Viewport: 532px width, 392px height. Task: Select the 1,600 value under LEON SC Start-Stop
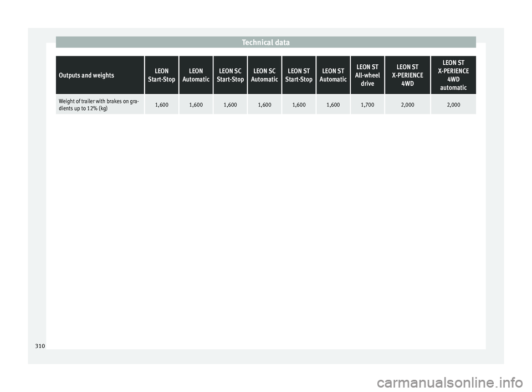[230, 105]
